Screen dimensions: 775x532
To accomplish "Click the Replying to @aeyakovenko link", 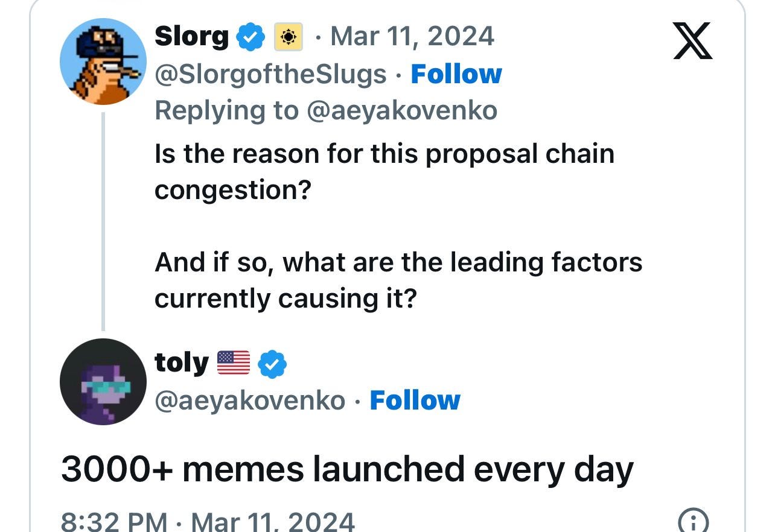I will pyautogui.click(x=327, y=110).
